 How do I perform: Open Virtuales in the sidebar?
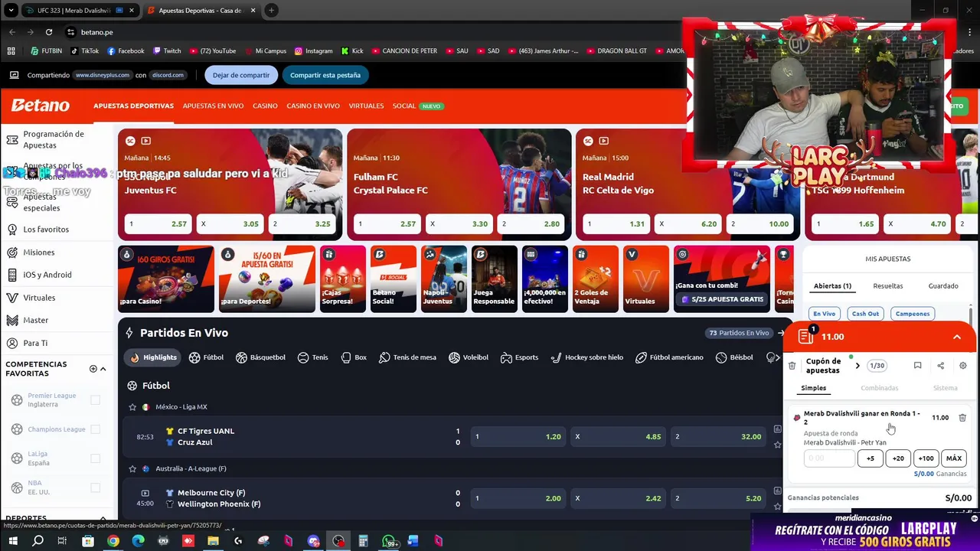pyautogui.click(x=39, y=298)
